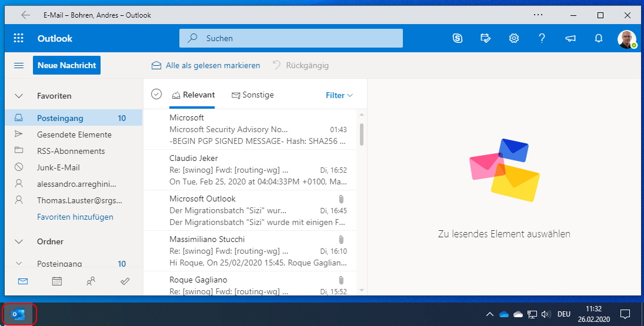
Task: Toggle the select-all messages circle
Action: tap(156, 95)
